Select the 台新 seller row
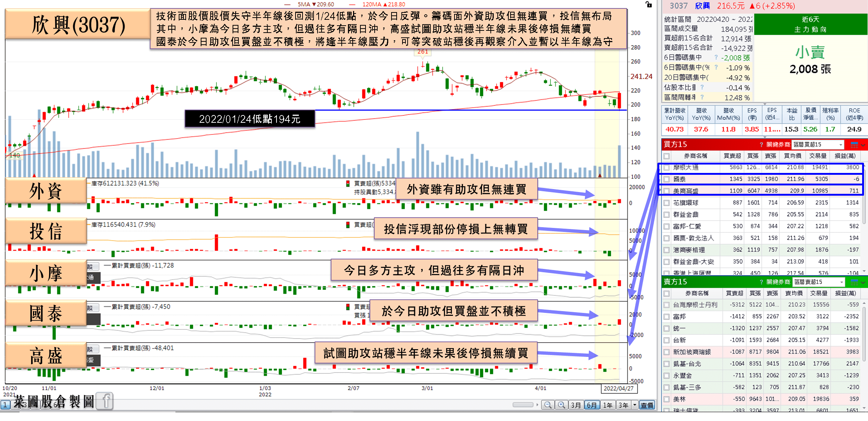This screenshot has width=868, height=421. pos(762,340)
